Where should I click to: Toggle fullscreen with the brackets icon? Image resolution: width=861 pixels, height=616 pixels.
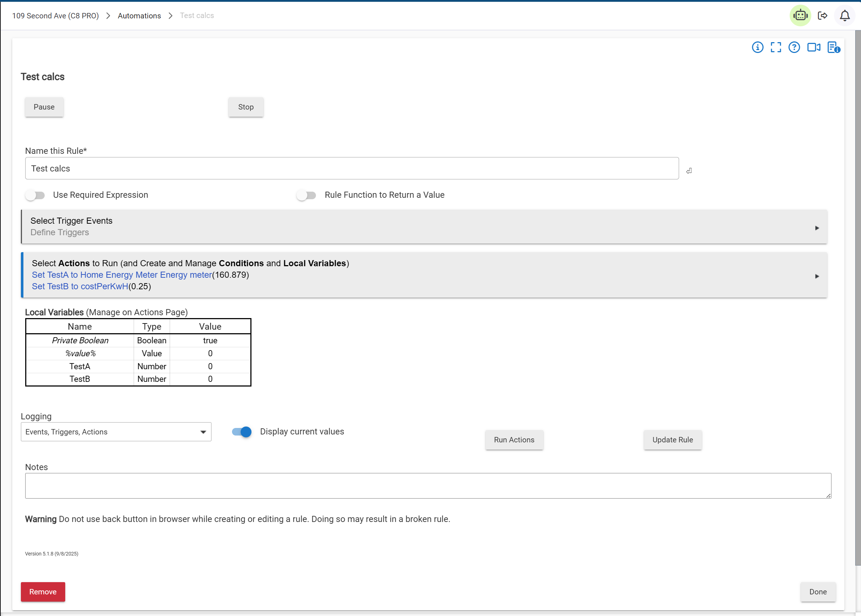pos(776,48)
